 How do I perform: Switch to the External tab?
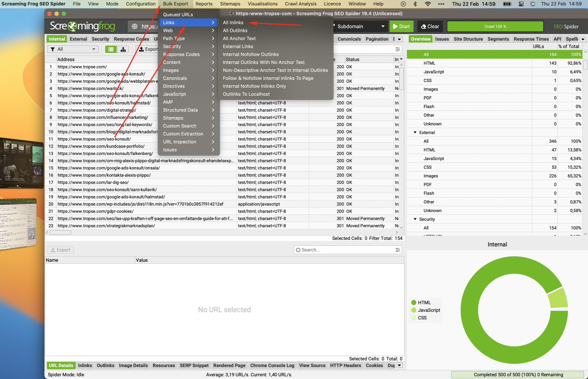point(78,39)
